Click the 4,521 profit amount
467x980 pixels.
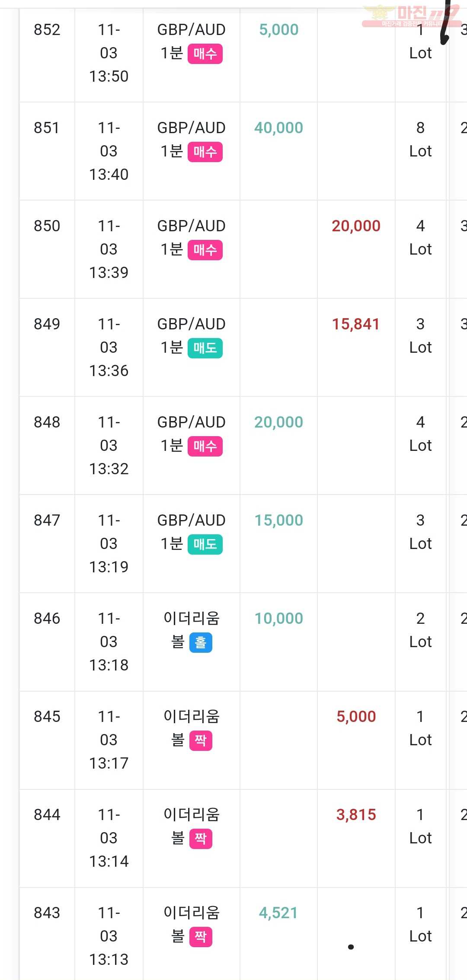278,913
